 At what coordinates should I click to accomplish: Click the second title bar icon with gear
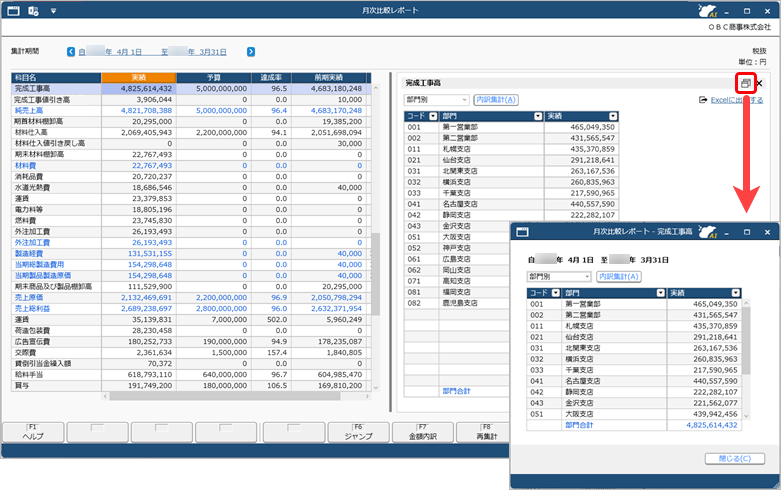tap(33, 10)
